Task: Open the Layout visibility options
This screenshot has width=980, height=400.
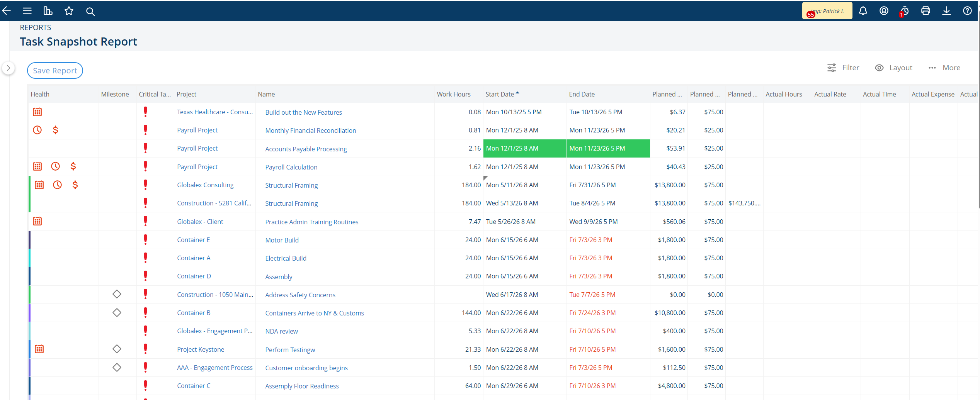Action: tap(893, 68)
